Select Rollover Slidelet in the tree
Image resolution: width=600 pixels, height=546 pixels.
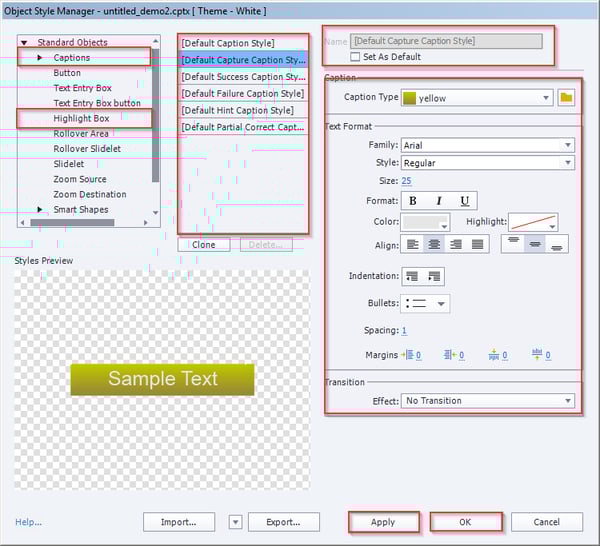(x=87, y=149)
